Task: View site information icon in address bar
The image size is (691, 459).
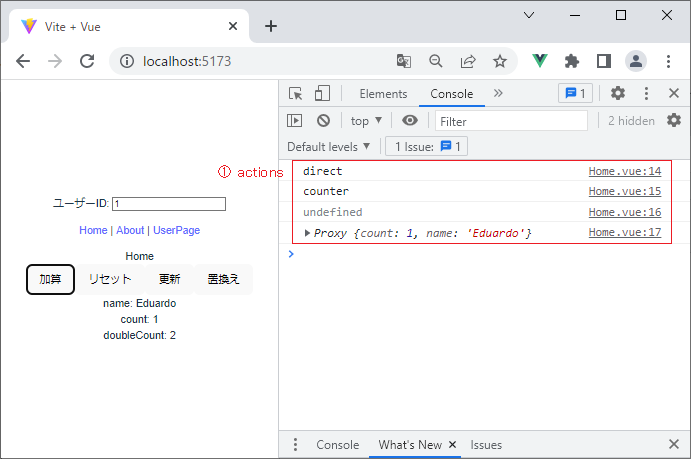Action: pos(127,61)
